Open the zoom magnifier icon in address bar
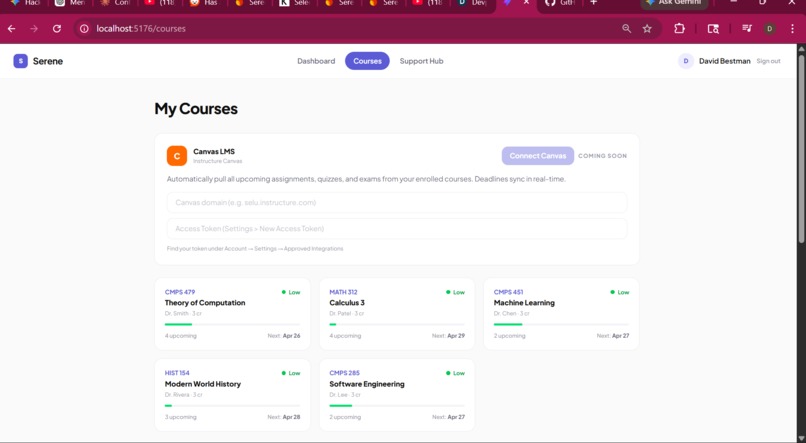Viewport: 806px width, 443px height. click(626, 29)
